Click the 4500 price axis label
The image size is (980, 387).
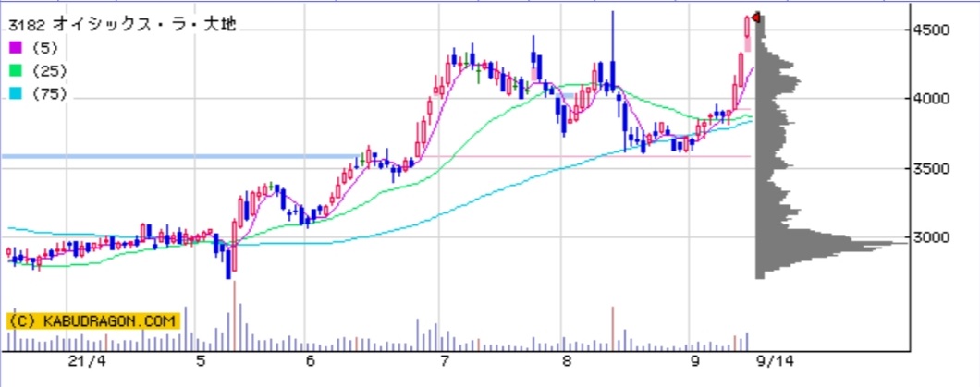931,30
